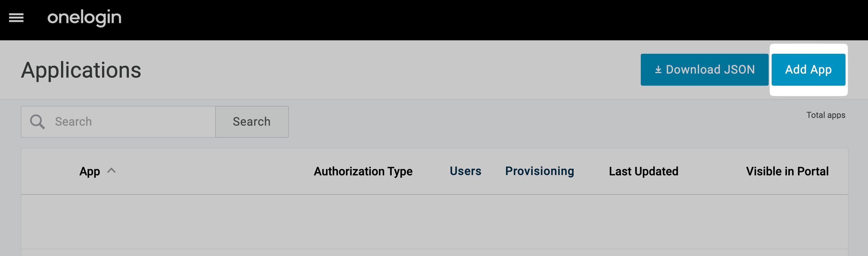Click the Download JSON button

pyautogui.click(x=704, y=69)
